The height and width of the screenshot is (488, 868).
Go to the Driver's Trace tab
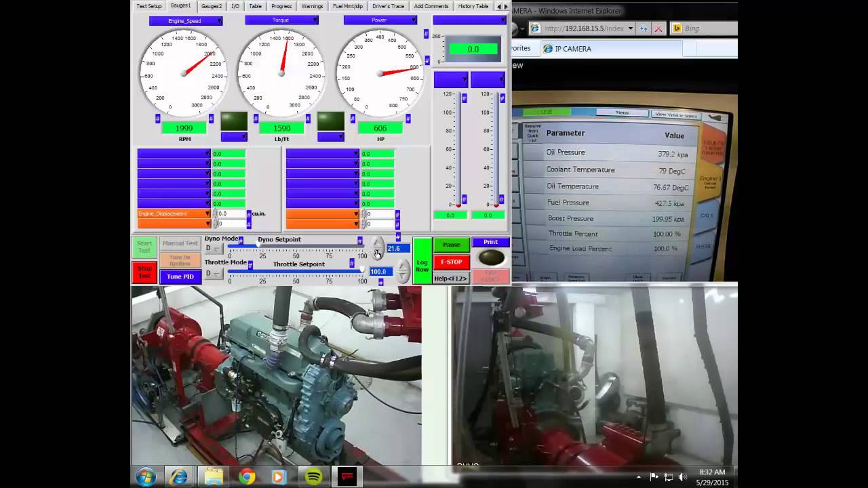tap(388, 6)
